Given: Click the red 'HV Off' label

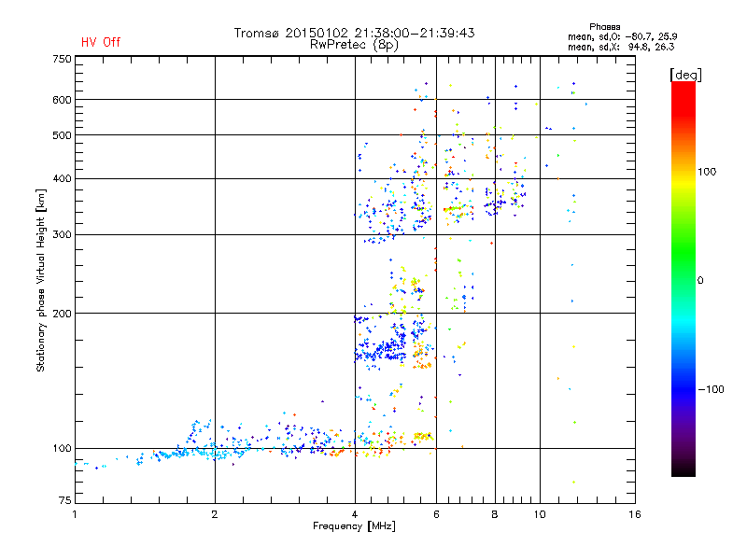Looking at the screenshot, I should pos(101,42).
